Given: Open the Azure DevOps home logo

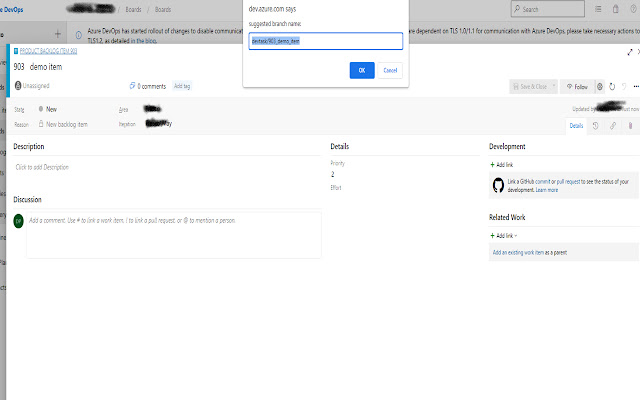Looking at the screenshot, I should click(12, 9).
